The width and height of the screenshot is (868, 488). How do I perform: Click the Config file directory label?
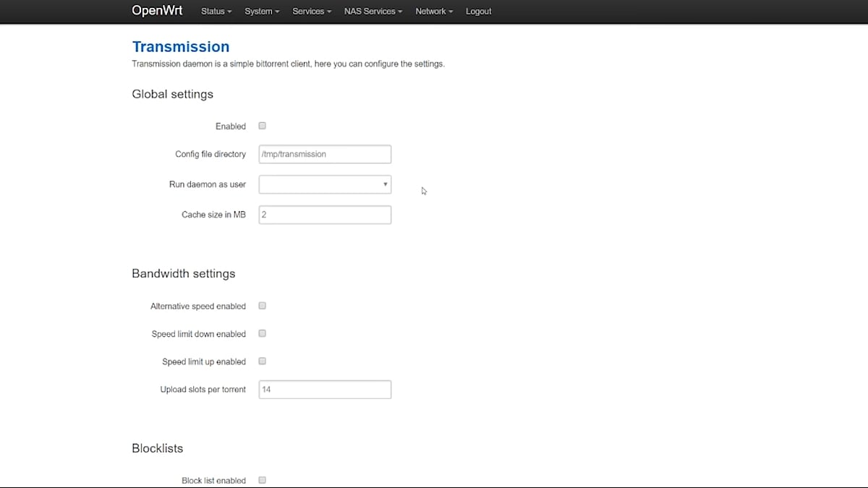click(x=210, y=154)
